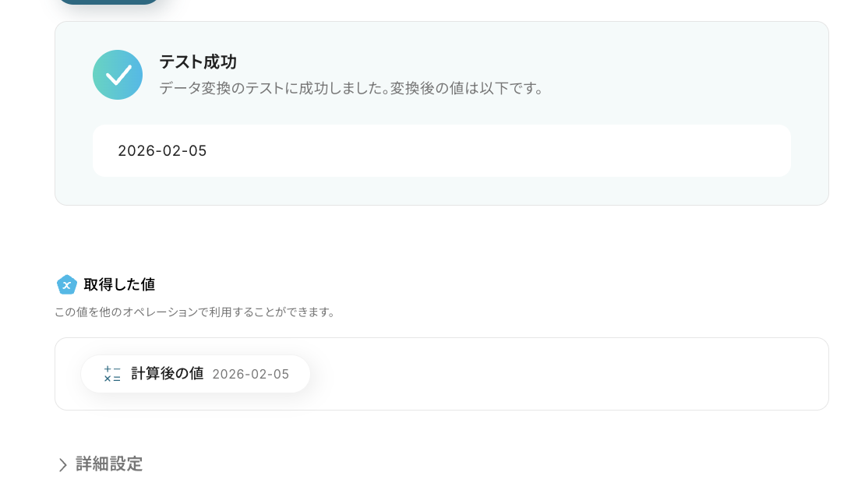Viewport: 858px width, 504px height.
Task: Select the 計算後の値 value chip
Action: coord(195,374)
